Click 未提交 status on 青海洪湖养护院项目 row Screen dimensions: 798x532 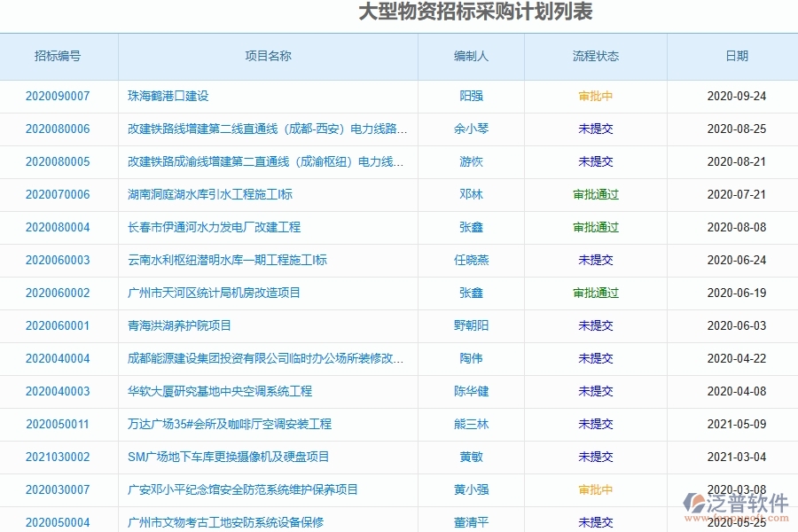[x=595, y=325]
